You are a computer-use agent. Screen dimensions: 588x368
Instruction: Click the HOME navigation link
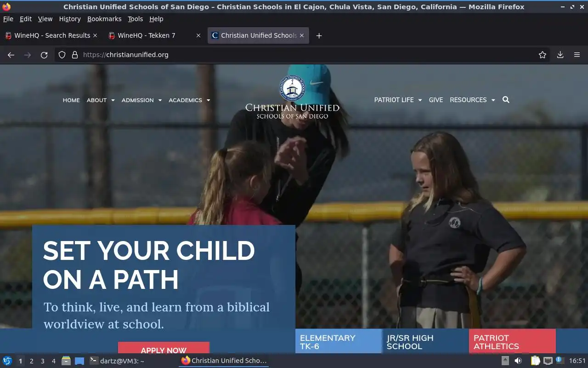tap(71, 100)
